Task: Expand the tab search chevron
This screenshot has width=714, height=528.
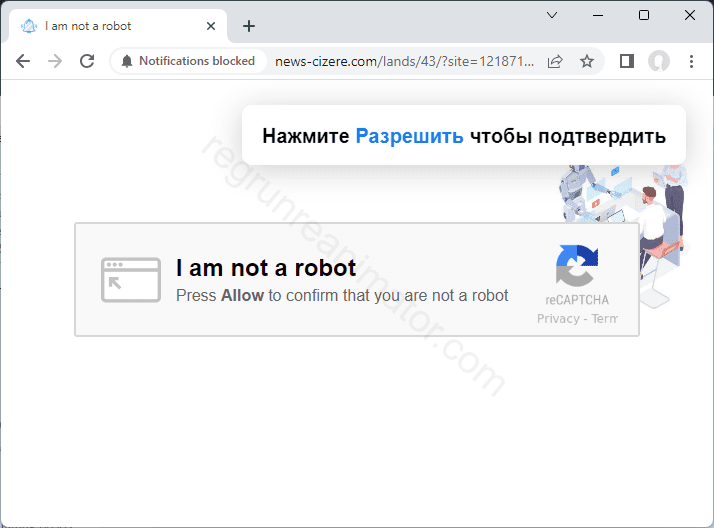Action: pos(551,15)
